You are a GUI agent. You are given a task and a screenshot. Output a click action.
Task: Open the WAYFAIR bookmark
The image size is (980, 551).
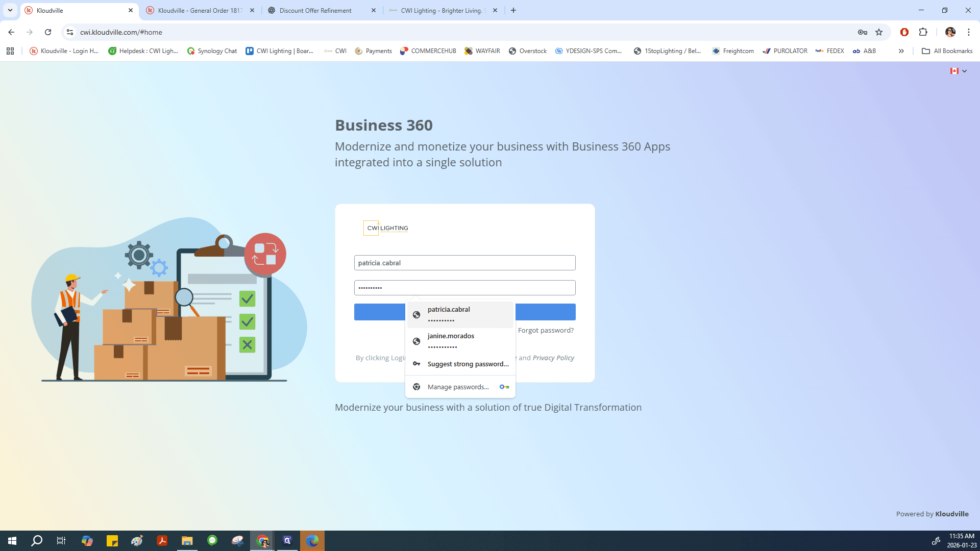pos(482,51)
